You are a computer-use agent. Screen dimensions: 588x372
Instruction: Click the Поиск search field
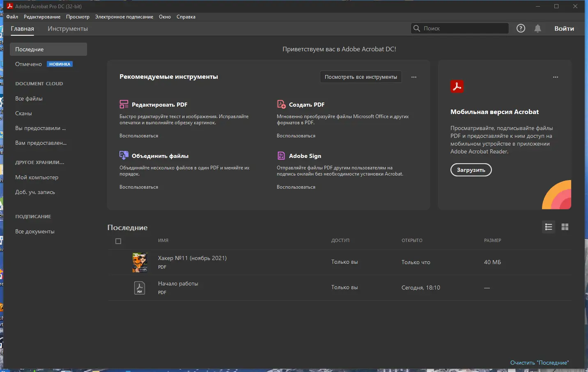point(464,28)
